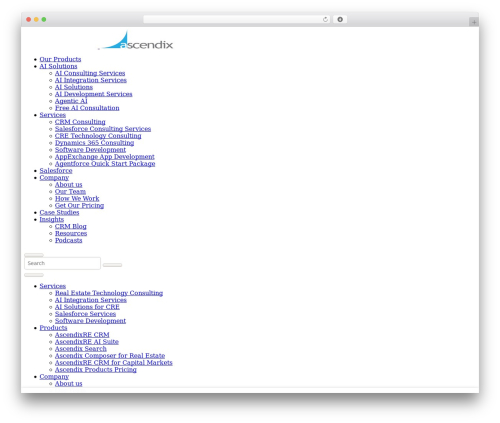Image resolution: width=500 pixels, height=423 pixels.
Task: Click the browser address bar
Action: pyautogui.click(x=236, y=20)
